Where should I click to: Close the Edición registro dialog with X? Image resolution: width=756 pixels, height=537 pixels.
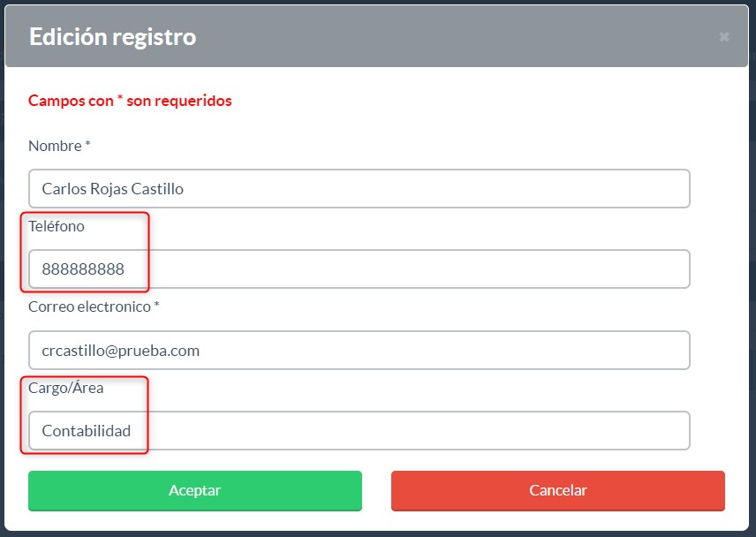[x=723, y=36]
